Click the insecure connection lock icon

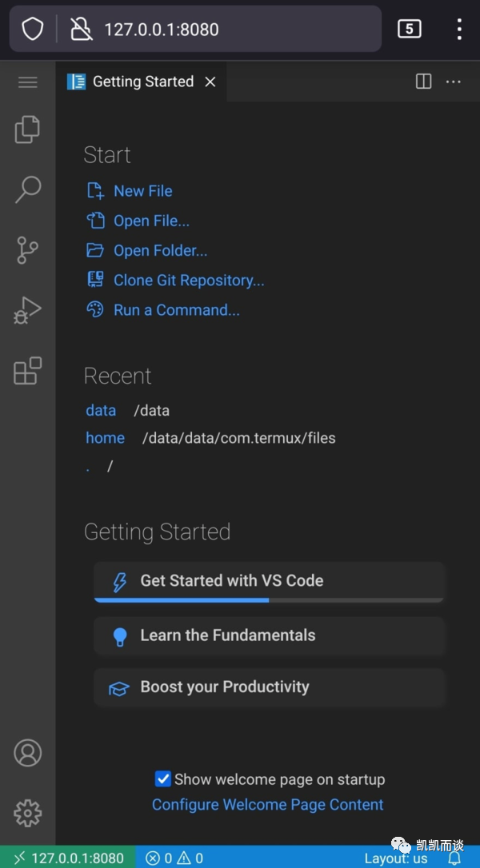[82, 29]
